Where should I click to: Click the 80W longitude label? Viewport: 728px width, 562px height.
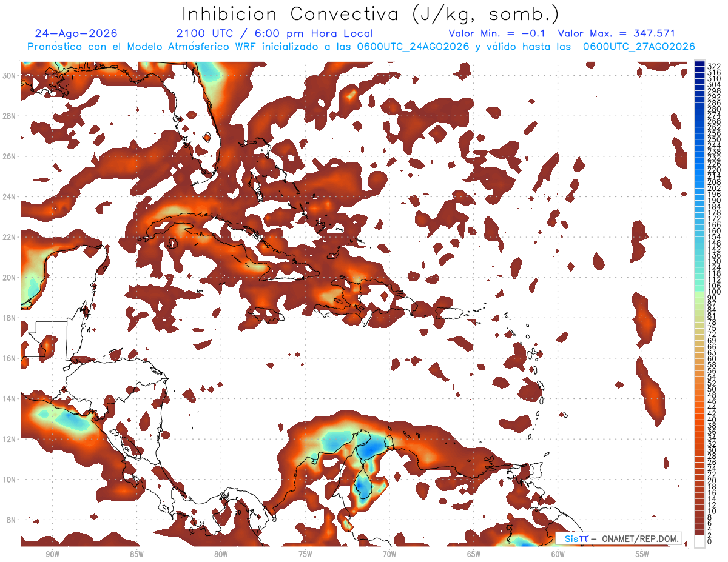click(221, 554)
